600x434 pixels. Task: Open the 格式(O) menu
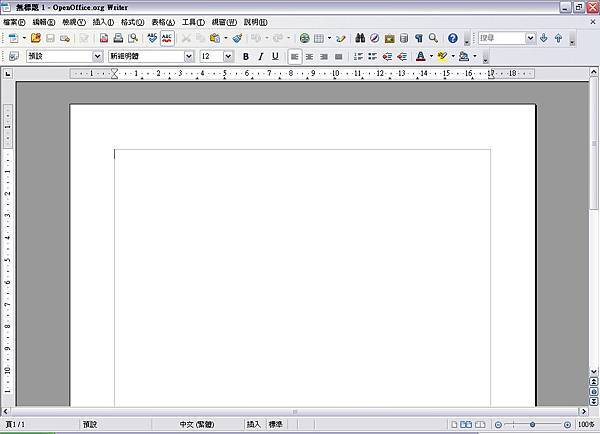pyautogui.click(x=132, y=22)
